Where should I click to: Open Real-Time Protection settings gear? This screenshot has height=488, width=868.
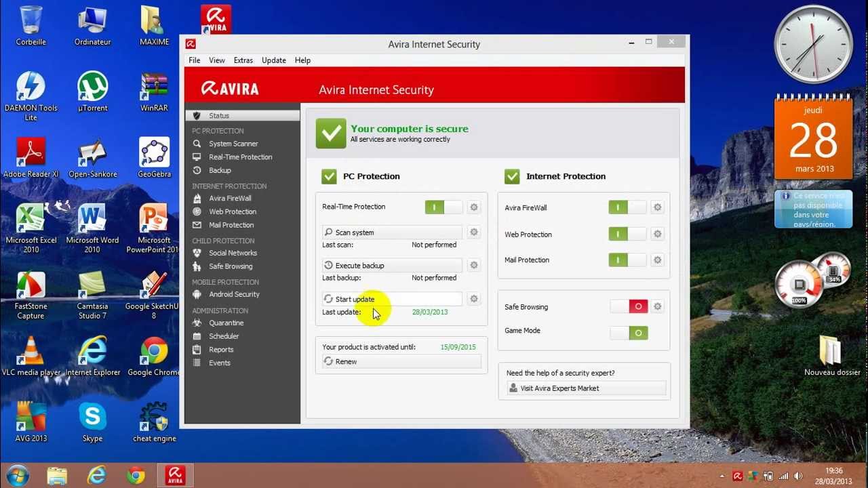coord(474,207)
